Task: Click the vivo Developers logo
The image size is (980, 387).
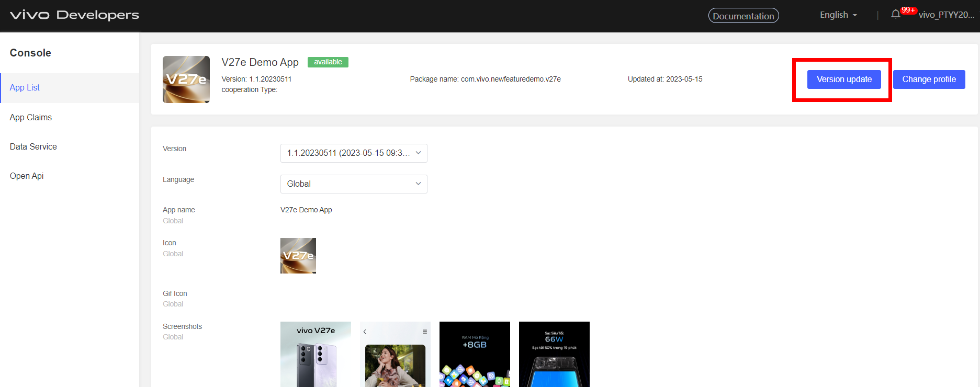Action: point(74,15)
